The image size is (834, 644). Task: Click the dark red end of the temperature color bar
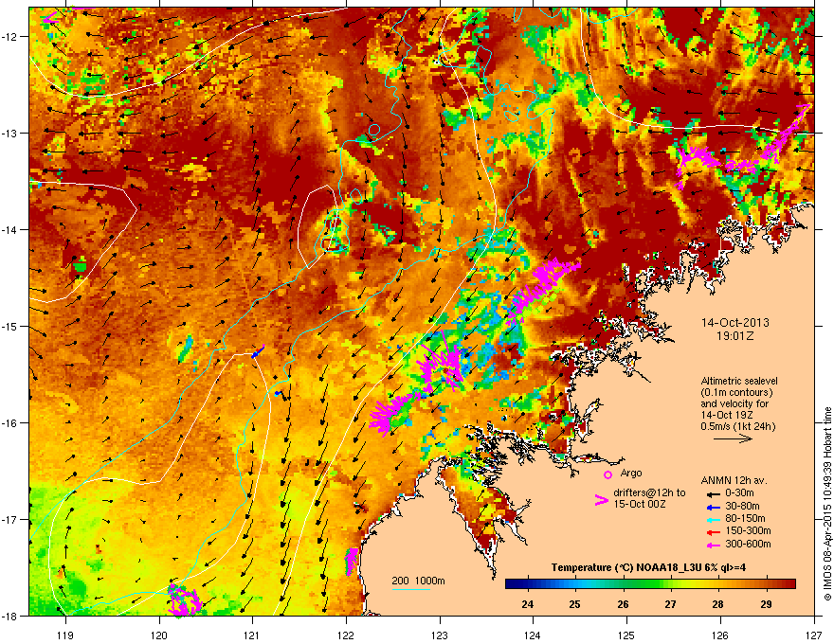[789, 584]
